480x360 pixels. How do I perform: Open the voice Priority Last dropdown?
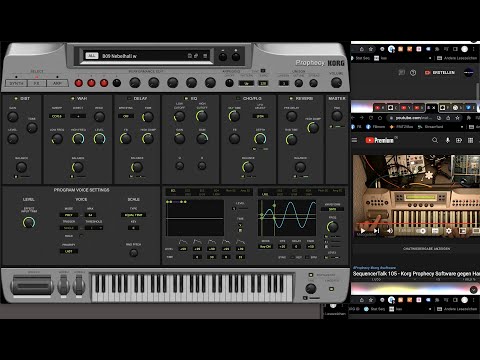click(69, 251)
